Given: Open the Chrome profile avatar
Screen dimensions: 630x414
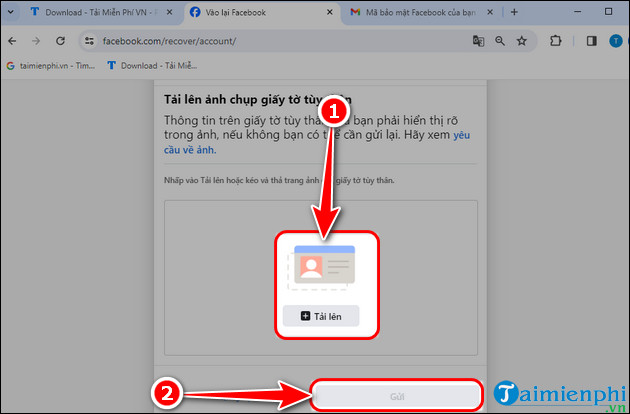Looking at the screenshot, I should [x=616, y=41].
